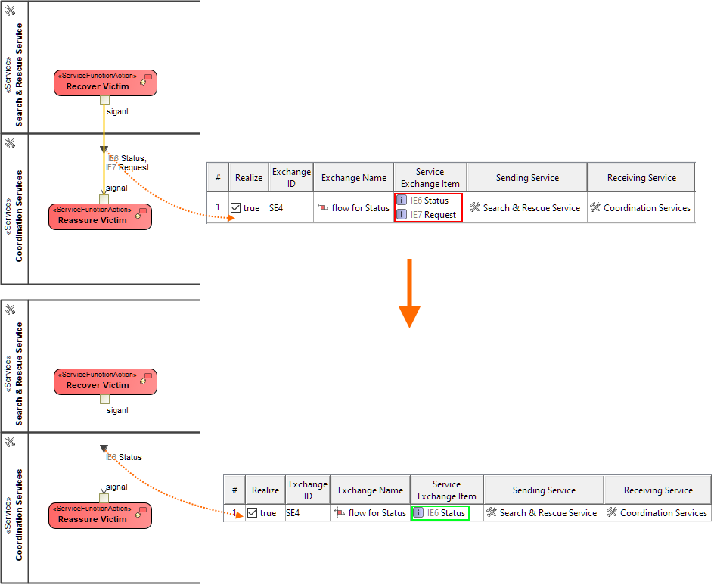
Task: Click Service Exchange Item header in upper table
Action: [430, 178]
